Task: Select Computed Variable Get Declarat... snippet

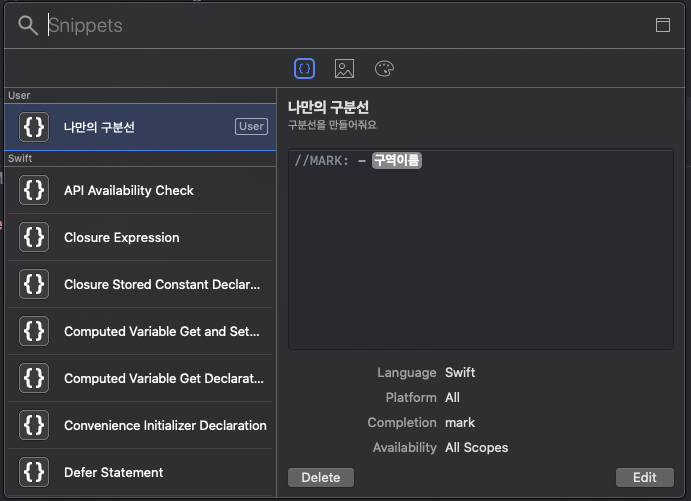Action: pos(140,378)
